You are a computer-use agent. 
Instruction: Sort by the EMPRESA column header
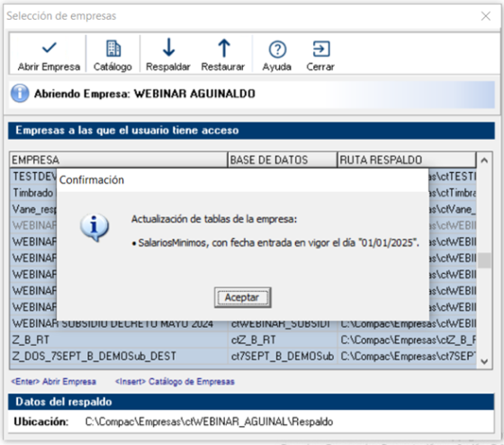coord(118,160)
